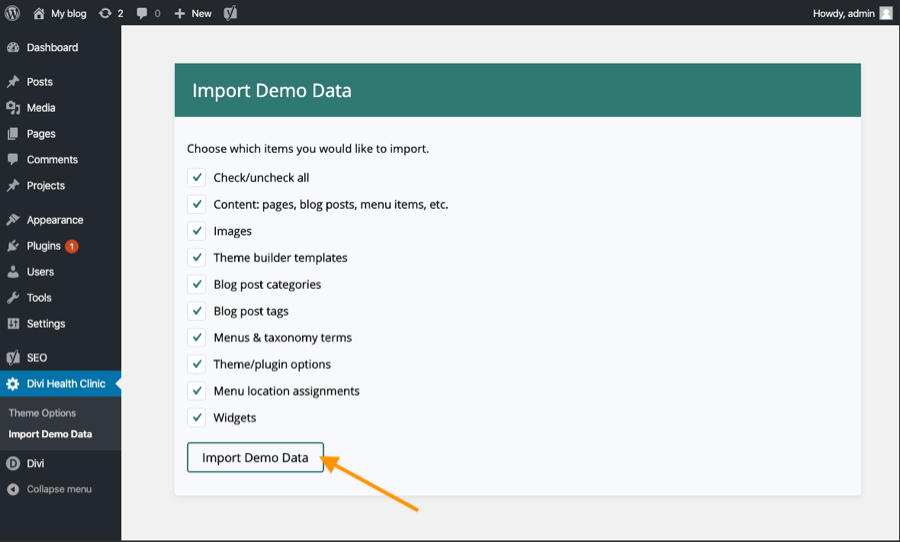Click the SEO Yoast icon in sidebar
Viewport: 900px width, 542px height.
(13, 358)
